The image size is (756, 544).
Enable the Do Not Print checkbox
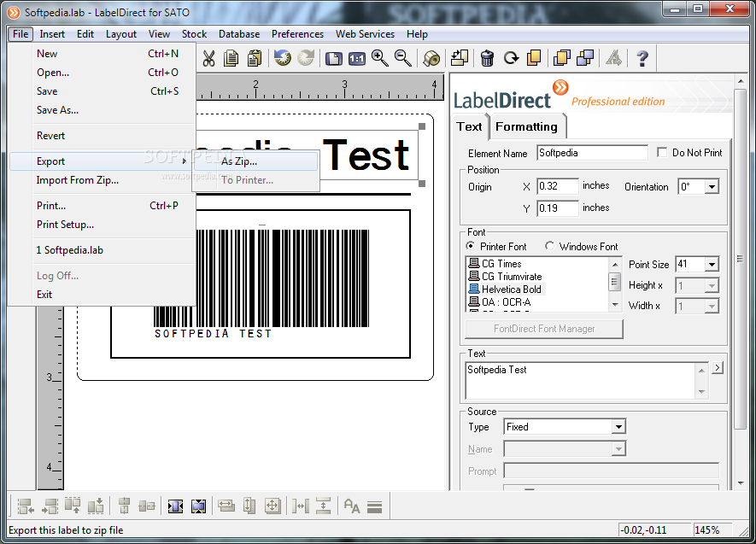tap(662, 152)
